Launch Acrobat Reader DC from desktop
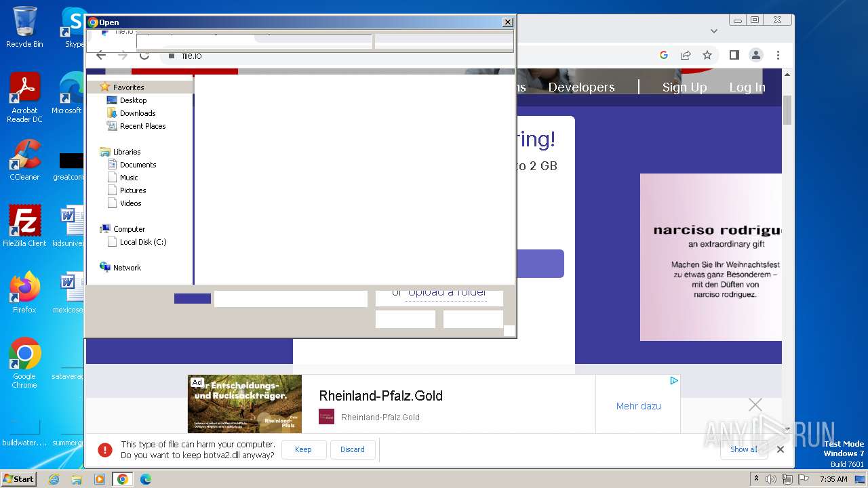 pos(24,98)
